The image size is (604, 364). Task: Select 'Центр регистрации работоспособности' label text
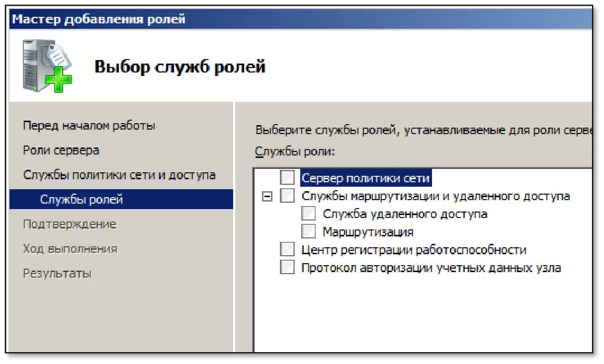pos(414,250)
